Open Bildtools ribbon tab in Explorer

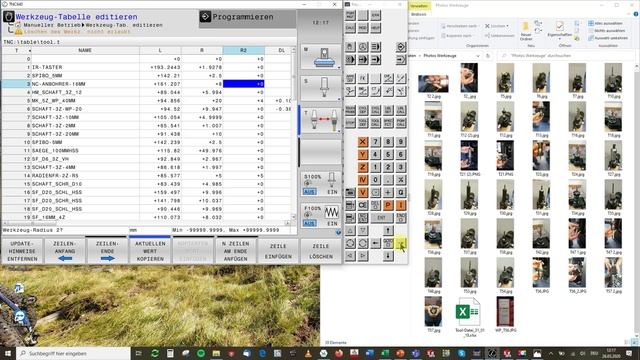pyautogui.click(x=418, y=14)
